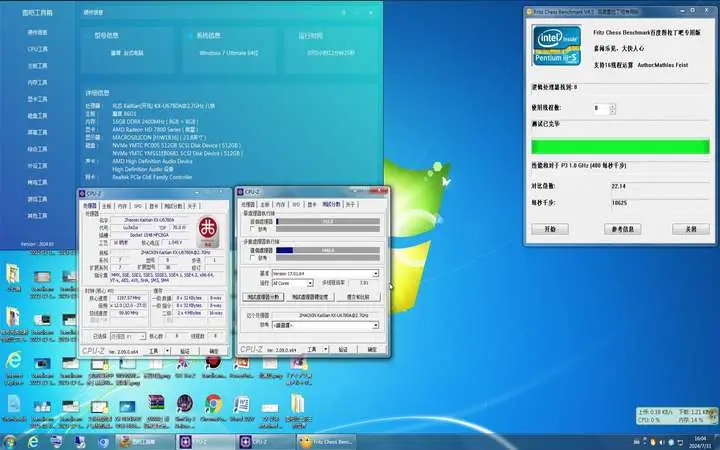
Task: Expand 工具 arrow in CPU-Z benchmark window
Action: (x=326, y=349)
